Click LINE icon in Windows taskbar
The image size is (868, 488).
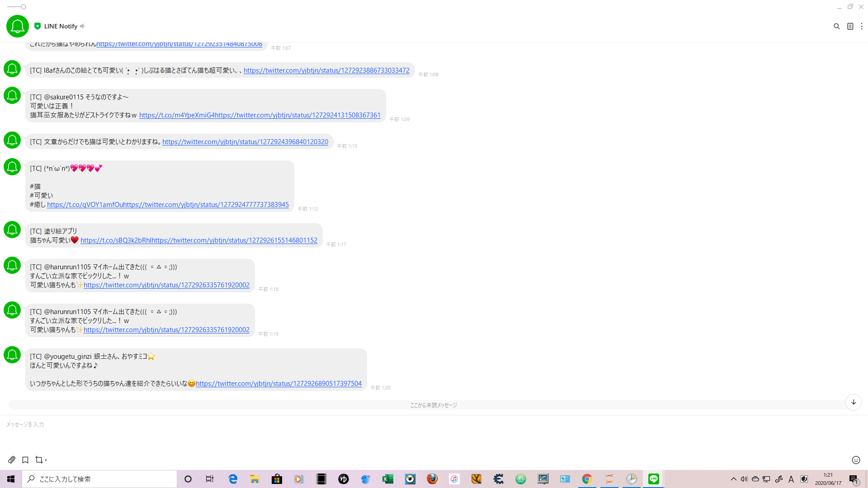point(653,479)
